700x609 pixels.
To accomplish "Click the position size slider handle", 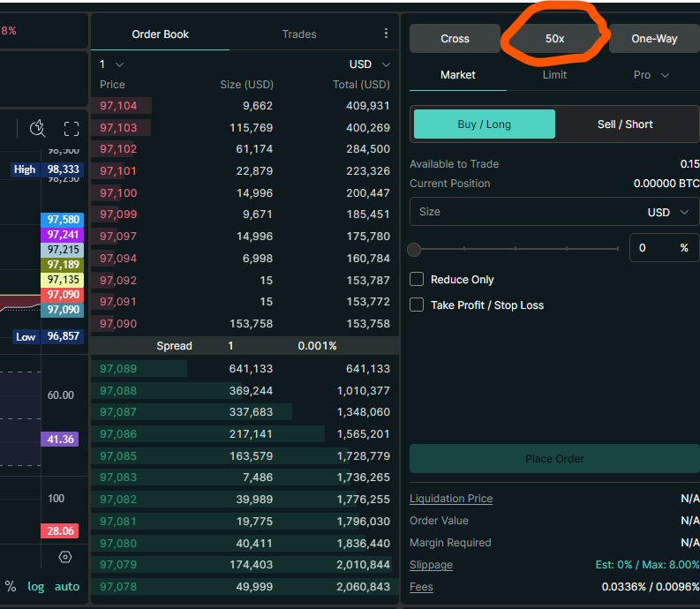I will (x=414, y=250).
